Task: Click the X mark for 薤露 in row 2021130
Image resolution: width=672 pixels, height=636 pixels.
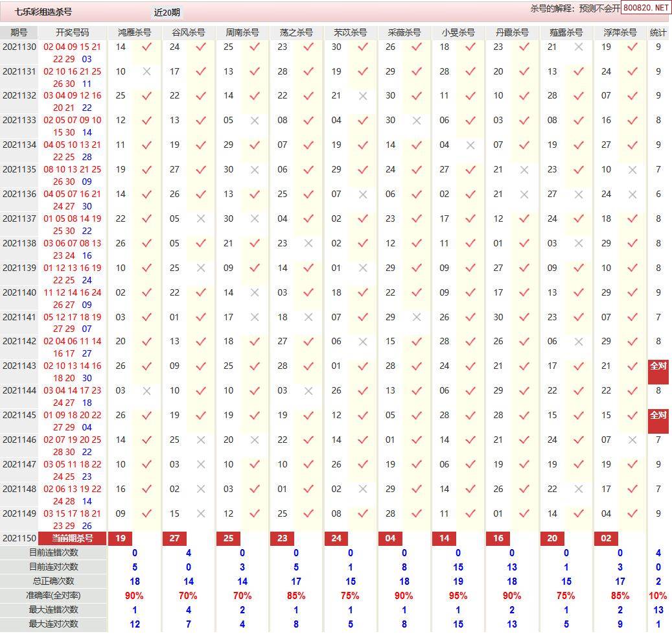Action: [579, 47]
